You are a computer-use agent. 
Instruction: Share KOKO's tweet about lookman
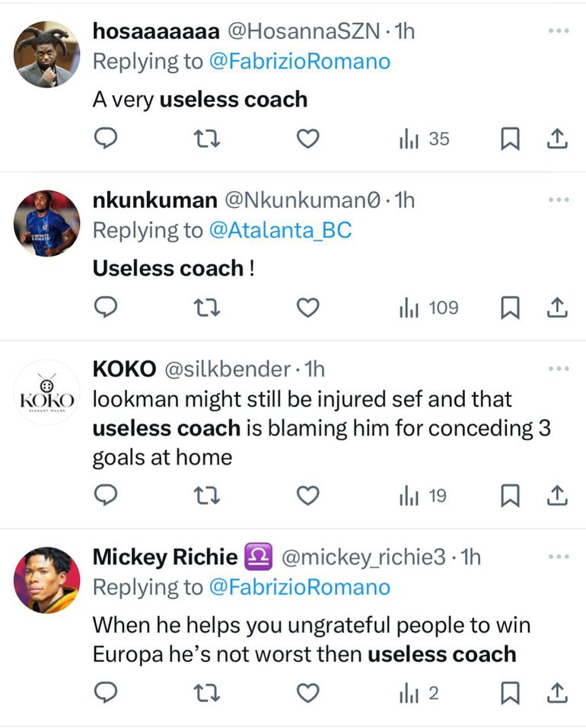[557, 497]
